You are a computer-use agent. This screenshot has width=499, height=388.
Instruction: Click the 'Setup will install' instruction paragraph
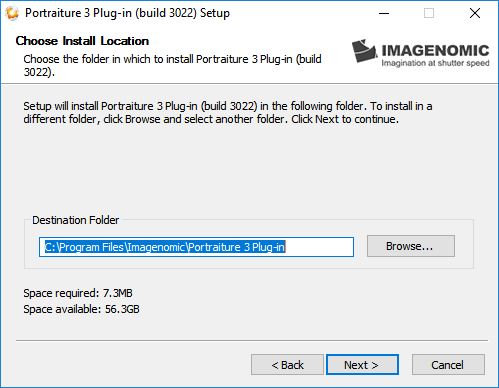228,113
